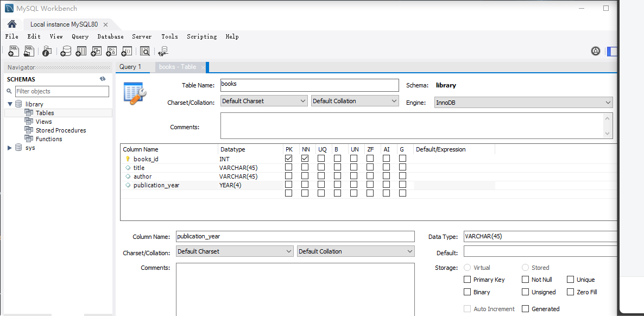Click the library database icon
644x316 pixels.
[x=18, y=104]
